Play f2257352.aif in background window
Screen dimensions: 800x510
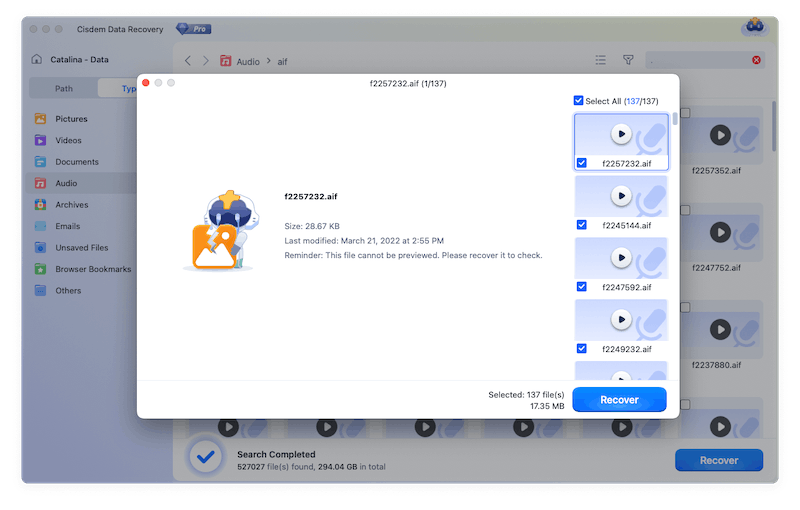[720, 135]
